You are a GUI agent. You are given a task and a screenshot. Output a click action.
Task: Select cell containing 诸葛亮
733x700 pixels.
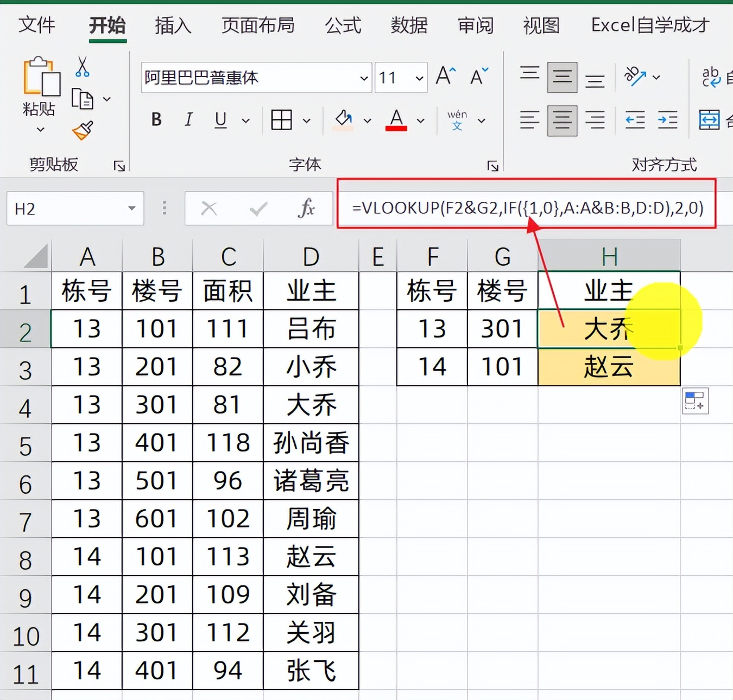(311, 481)
